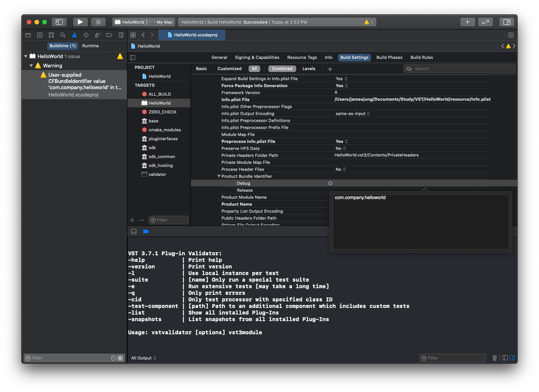The image size is (539, 392).
Task: Add an editor on the right
Action: pos(511,35)
